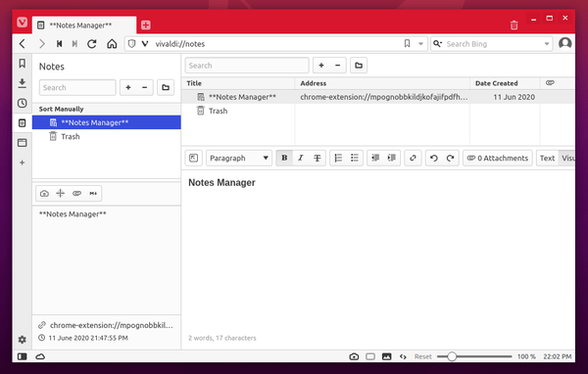Sort notes by the Date Created column
Image resolution: width=588 pixels, height=374 pixels.
(x=505, y=83)
